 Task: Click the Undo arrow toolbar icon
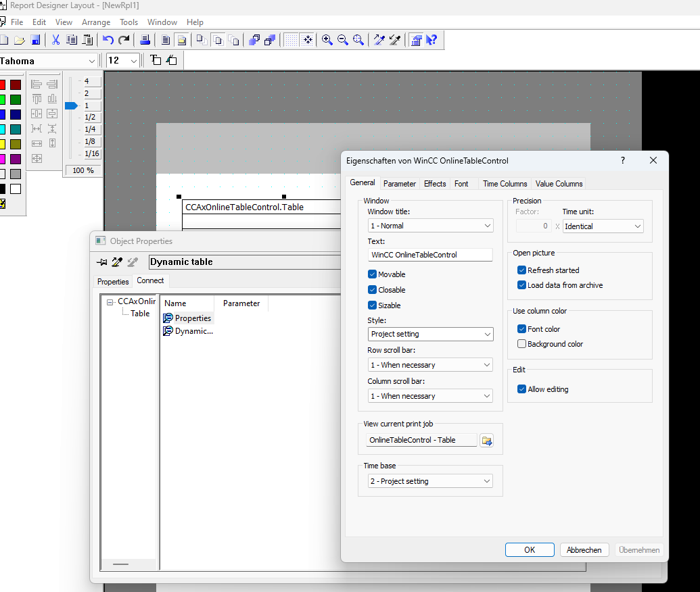(x=108, y=41)
